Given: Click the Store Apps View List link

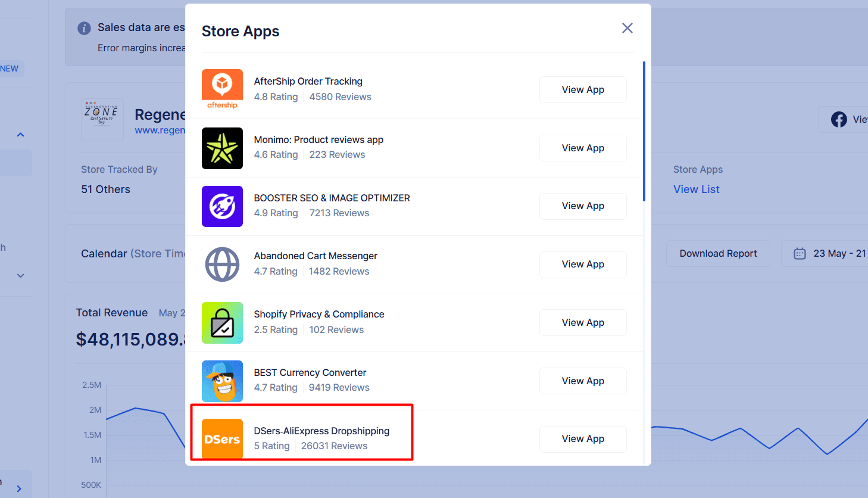Looking at the screenshot, I should tap(697, 189).
